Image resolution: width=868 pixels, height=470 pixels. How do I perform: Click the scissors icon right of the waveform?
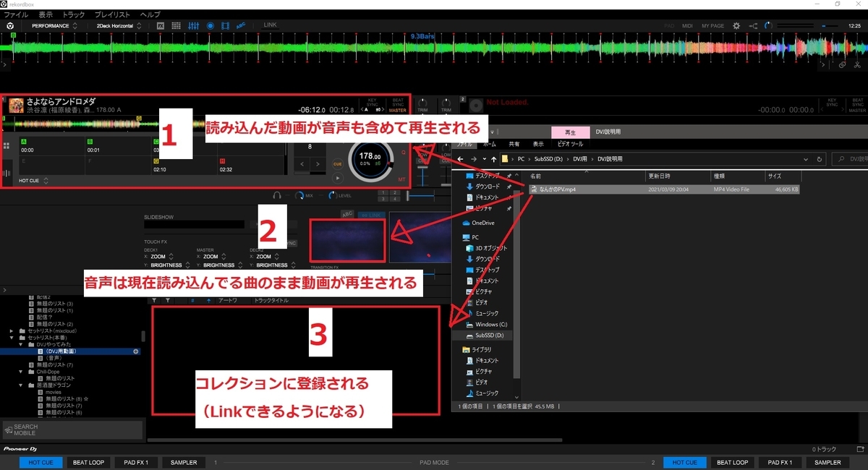click(856, 65)
